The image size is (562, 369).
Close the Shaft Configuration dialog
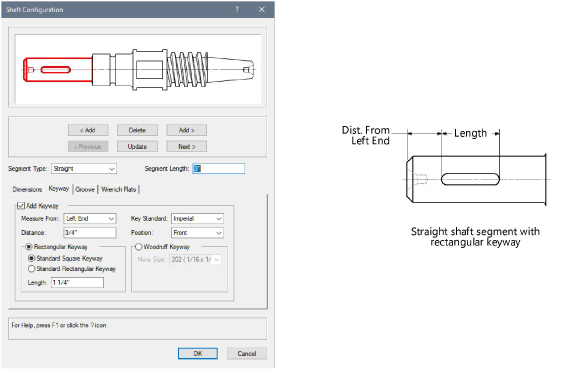262,9
